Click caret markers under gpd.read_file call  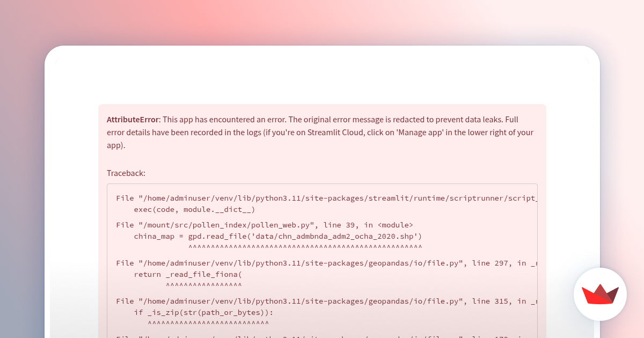(305, 247)
